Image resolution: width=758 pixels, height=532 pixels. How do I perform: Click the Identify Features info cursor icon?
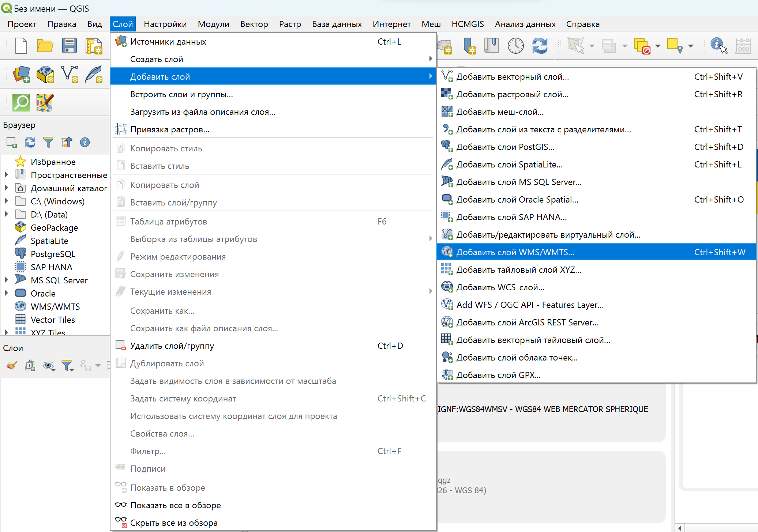(x=719, y=46)
